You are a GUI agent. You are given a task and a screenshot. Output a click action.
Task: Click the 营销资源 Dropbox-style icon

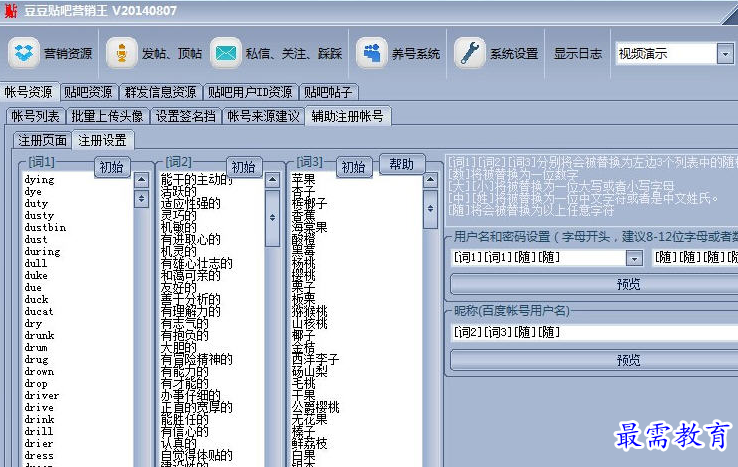(24, 53)
